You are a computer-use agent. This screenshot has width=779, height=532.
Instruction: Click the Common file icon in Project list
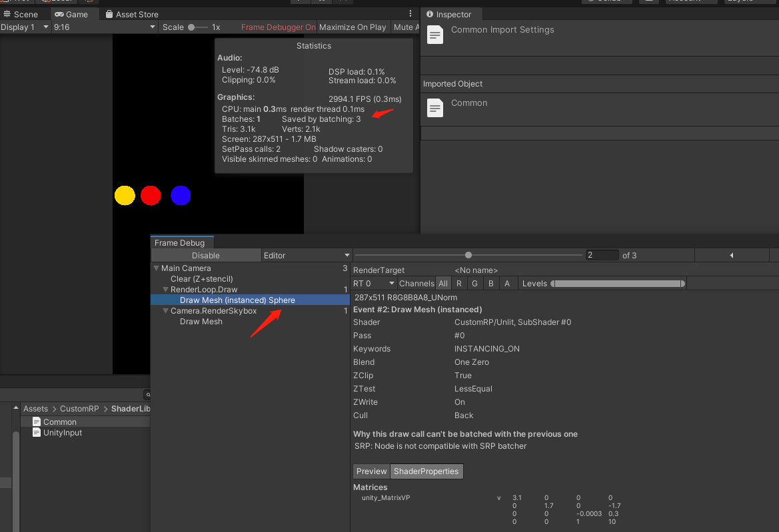pyautogui.click(x=37, y=422)
